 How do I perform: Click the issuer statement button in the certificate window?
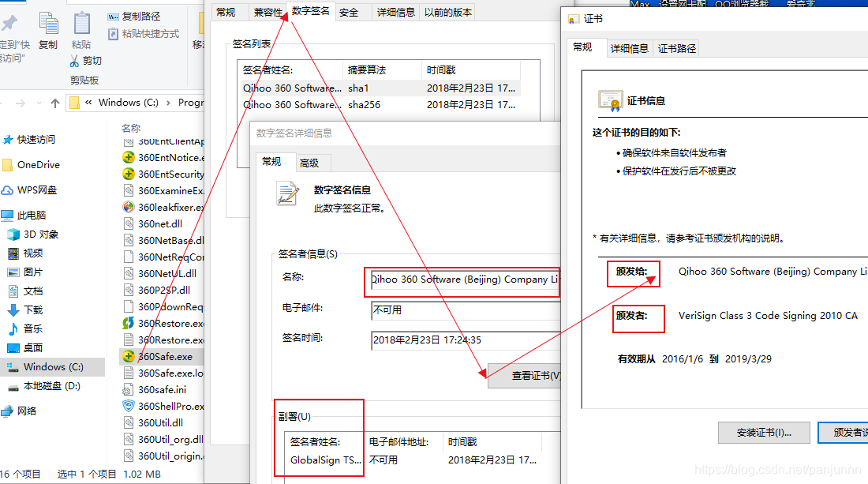[843, 433]
